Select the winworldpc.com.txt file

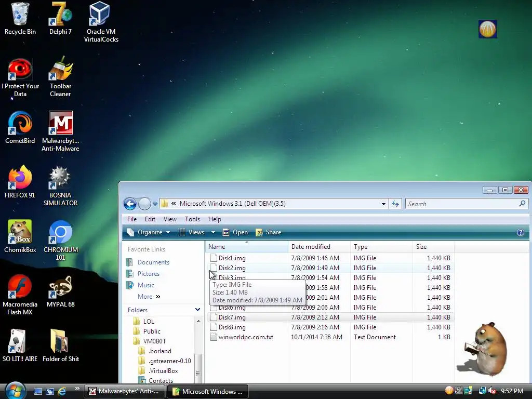pyautogui.click(x=331, y=337)
